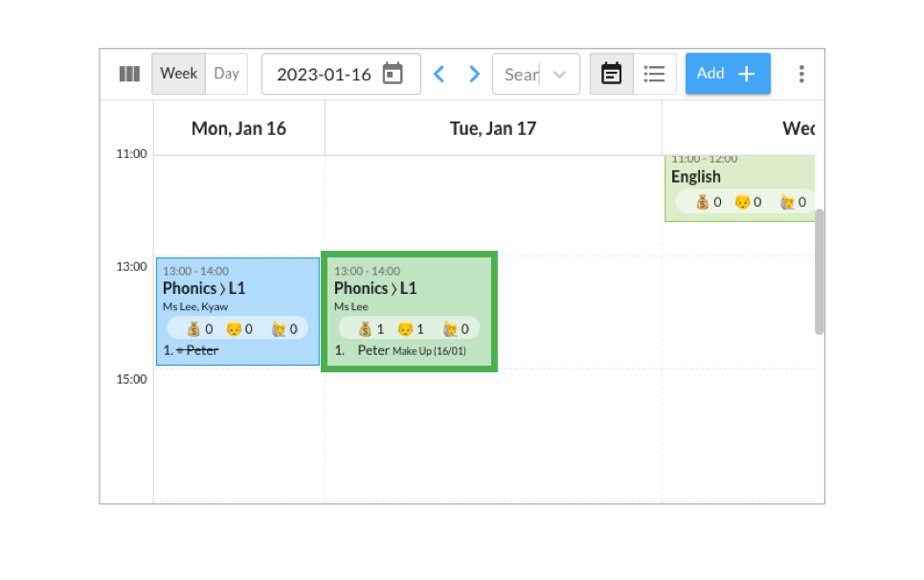The width and height of the screenshot is (924, 580).
Task: Open the green highlighted Tuesday Phonics class
Action: click(410, 311)
